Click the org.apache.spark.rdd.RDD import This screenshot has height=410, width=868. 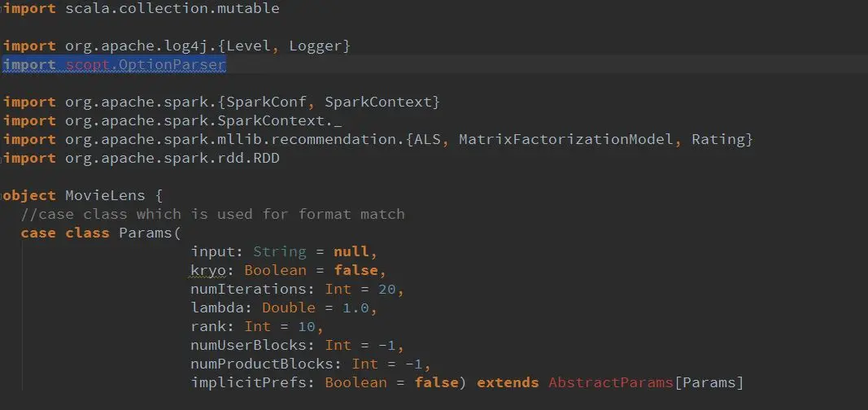172,158
